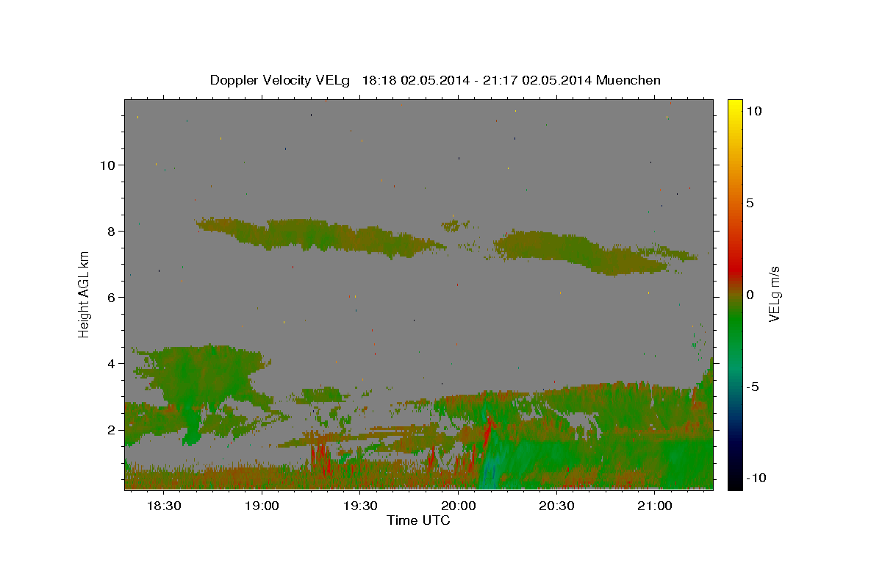Click the height axis label '4'

[112, 364]
